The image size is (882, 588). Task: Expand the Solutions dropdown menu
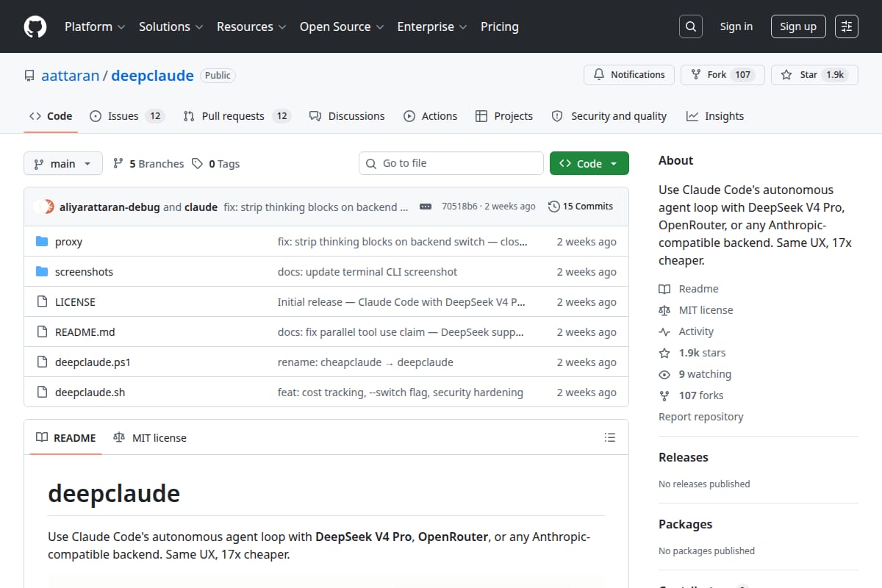pyautogui.click(x=171, y=26)
